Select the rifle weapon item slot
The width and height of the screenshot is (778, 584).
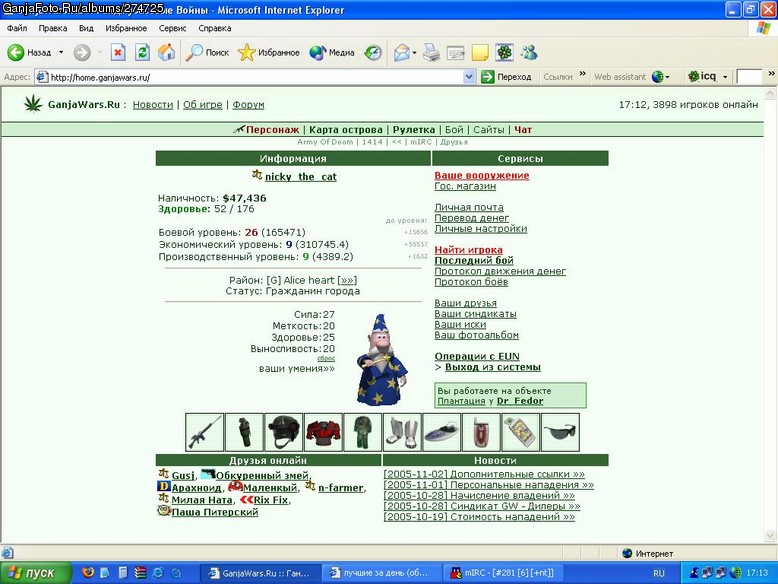[x=204, y=432]
